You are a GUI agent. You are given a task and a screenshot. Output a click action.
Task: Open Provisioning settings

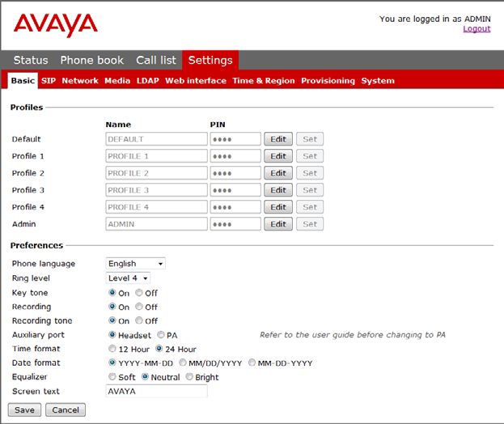328,80
